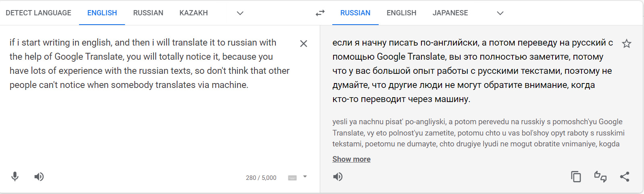
Task: Switch source language to Russian
Action: (x=148, y=13)
